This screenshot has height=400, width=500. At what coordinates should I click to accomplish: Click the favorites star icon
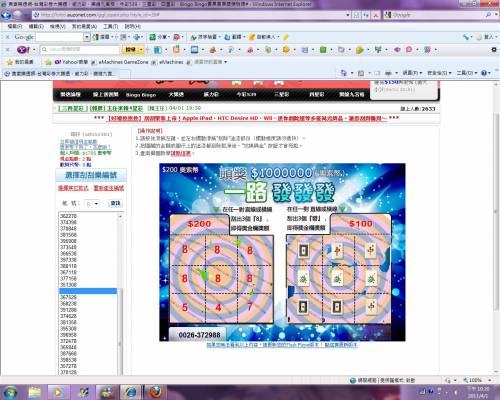point(10,62)
